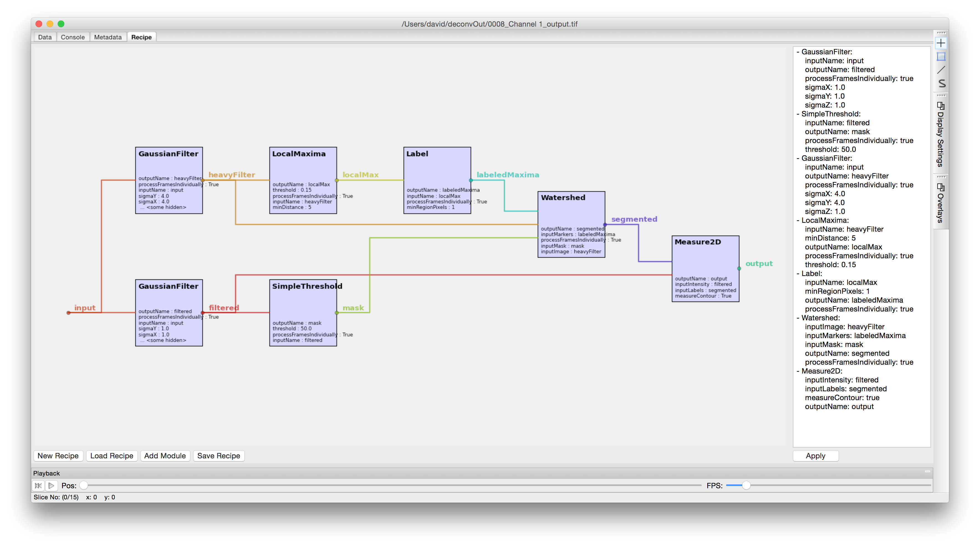Select the rectangle box selection tool
Image resolution: width=980 pixels, height=547 pixels.
coord(941,57)
